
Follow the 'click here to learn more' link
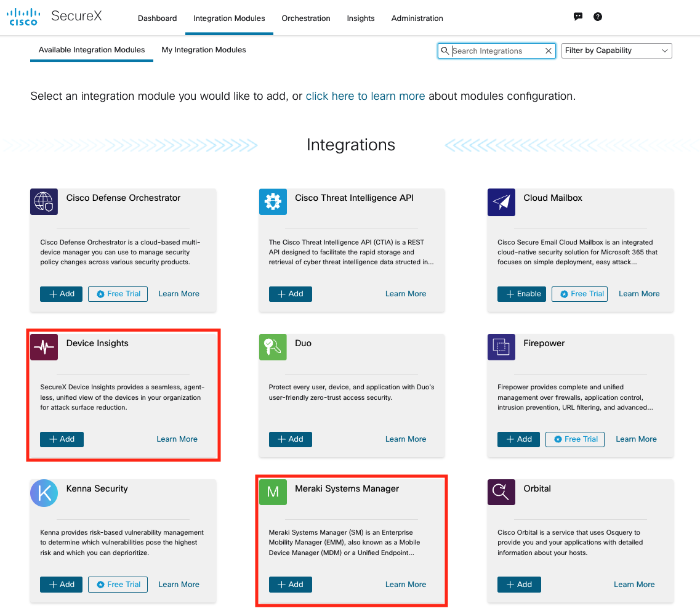365,96
